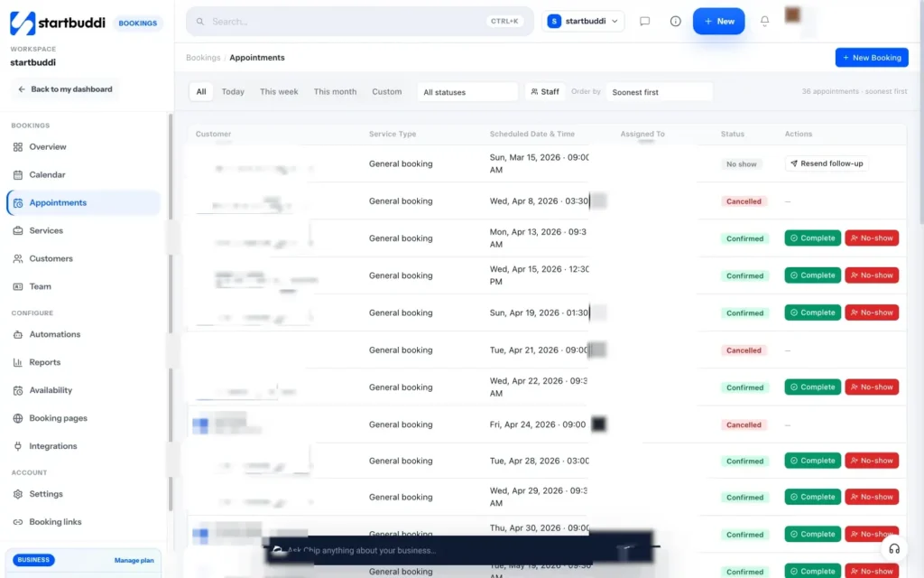
Task: Click Manage plan link
Action: [x=134, y=560]
